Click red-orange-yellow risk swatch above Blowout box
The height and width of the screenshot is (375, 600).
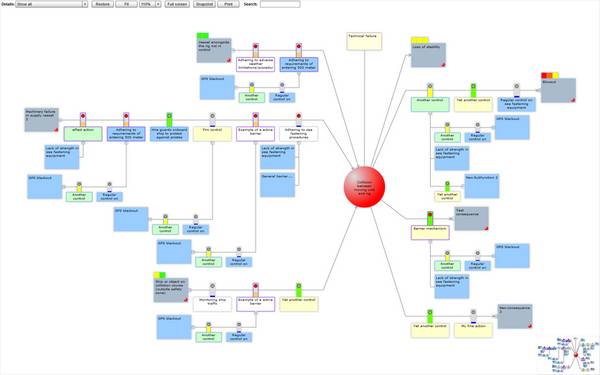click(550, 75)
